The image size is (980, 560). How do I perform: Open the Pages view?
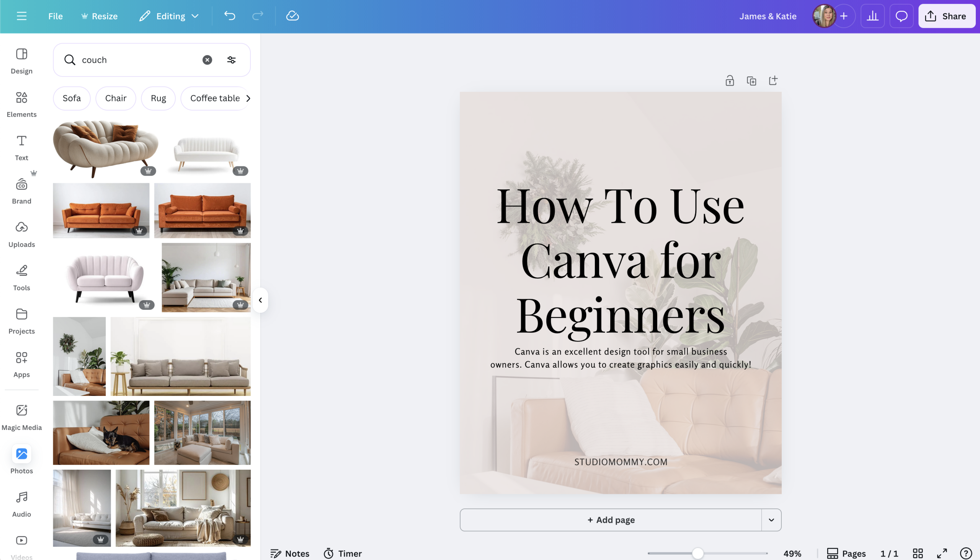846,553
